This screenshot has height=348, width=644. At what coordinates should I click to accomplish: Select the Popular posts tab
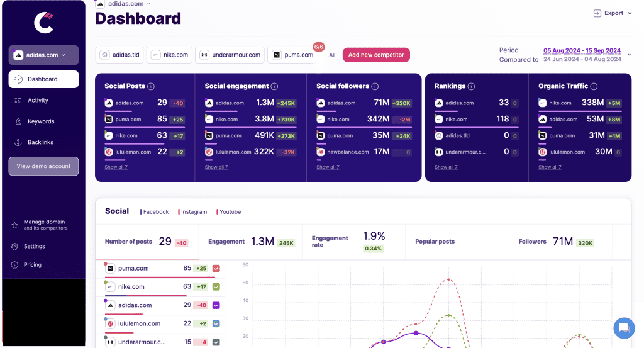(x=457, y=242)
